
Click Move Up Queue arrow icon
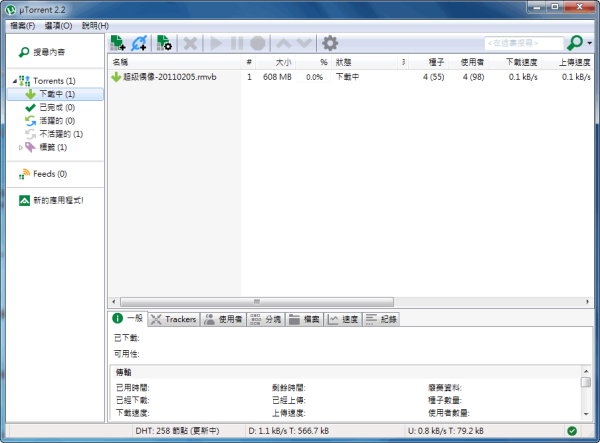click(x=284, y=43)
